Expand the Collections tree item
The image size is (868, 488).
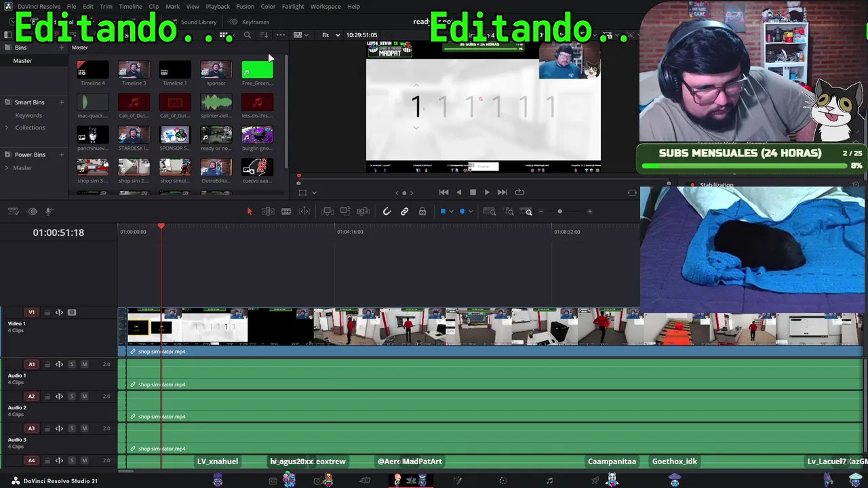pos(7,128)
